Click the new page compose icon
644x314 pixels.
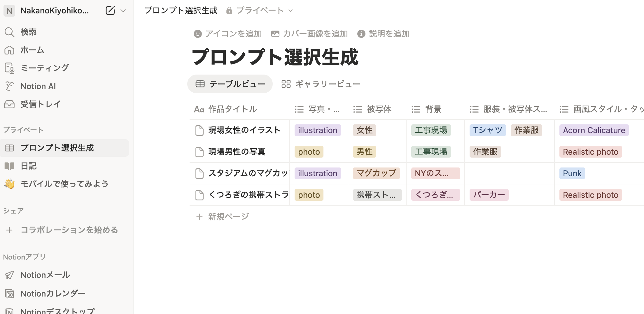click(x=110, y=10)
